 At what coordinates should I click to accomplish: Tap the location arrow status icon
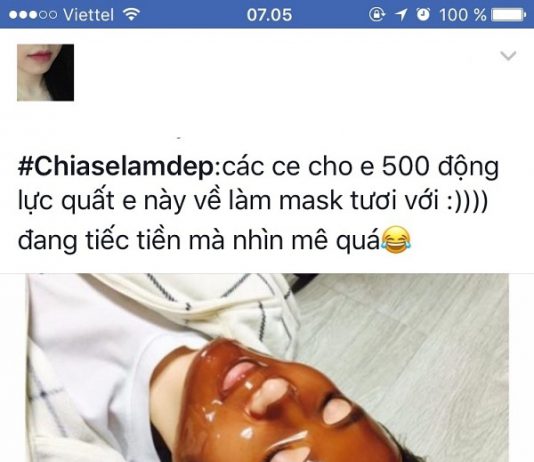401,15
